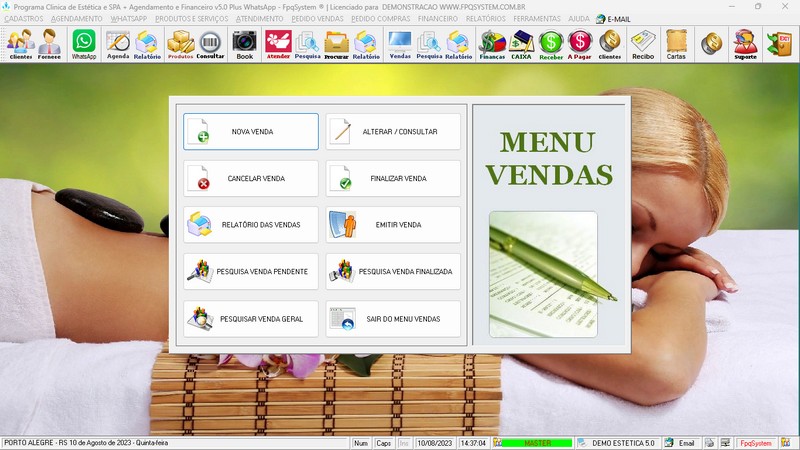Viewport: 800px width, 450px height.
Task: Click the Clientes coin icon beside A Pagar
Action: [610, 44]
